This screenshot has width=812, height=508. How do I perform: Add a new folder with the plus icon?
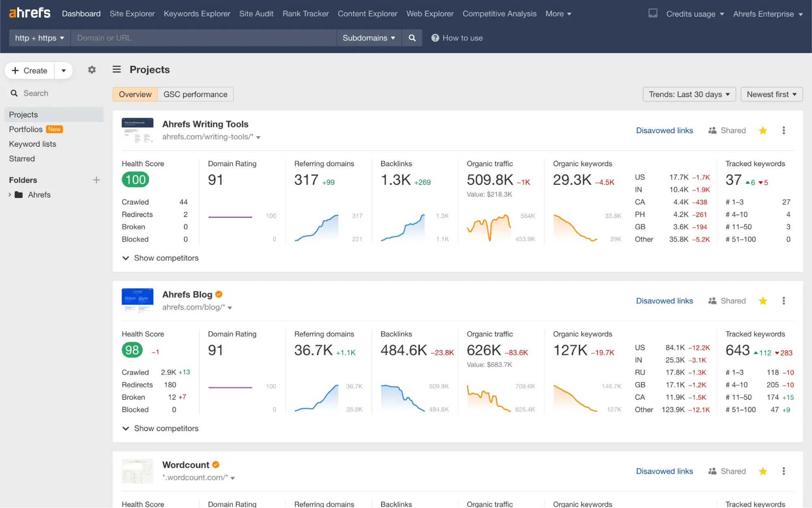tap(97, 180)
